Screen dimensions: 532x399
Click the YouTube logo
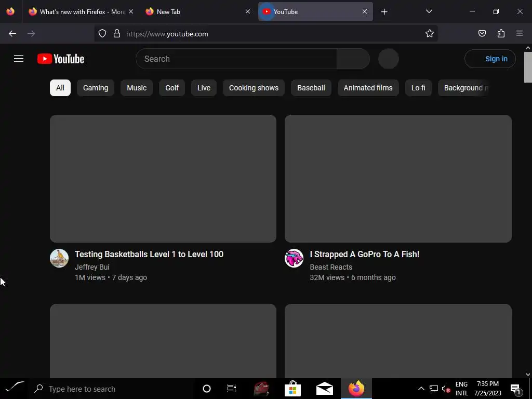pos(61,59)
